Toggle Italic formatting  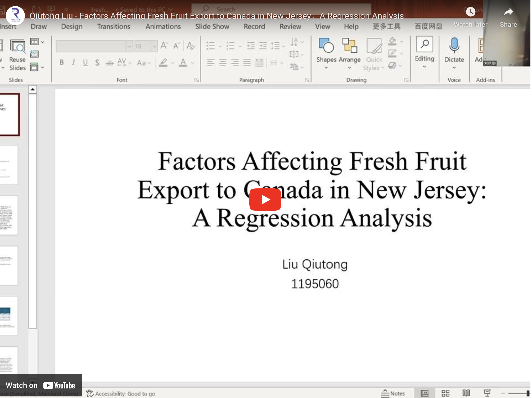(73, 63)
